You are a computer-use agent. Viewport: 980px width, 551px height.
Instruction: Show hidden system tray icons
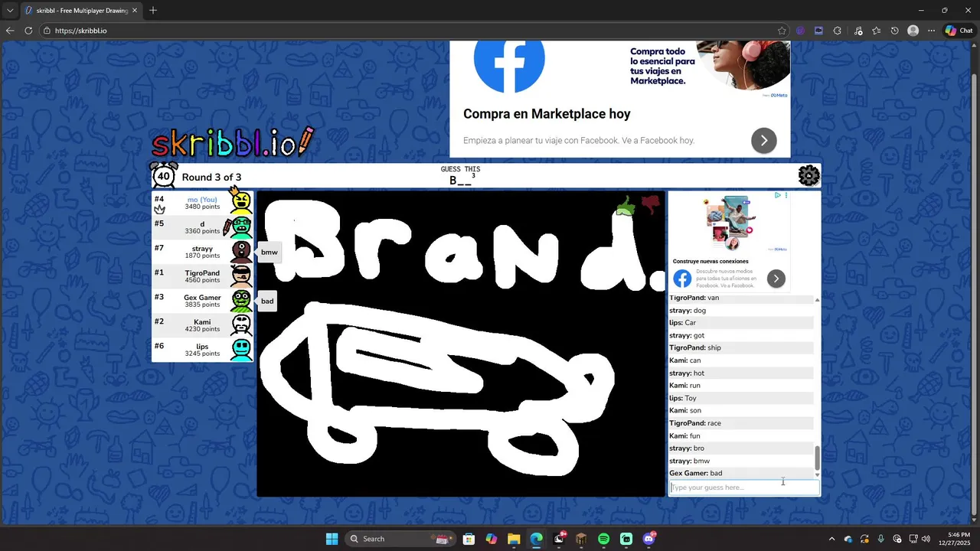(x=831, y=539)
